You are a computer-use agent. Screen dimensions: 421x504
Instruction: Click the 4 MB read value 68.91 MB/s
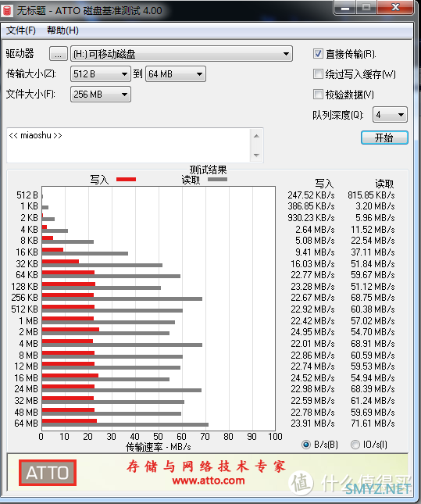coord(373,344)
